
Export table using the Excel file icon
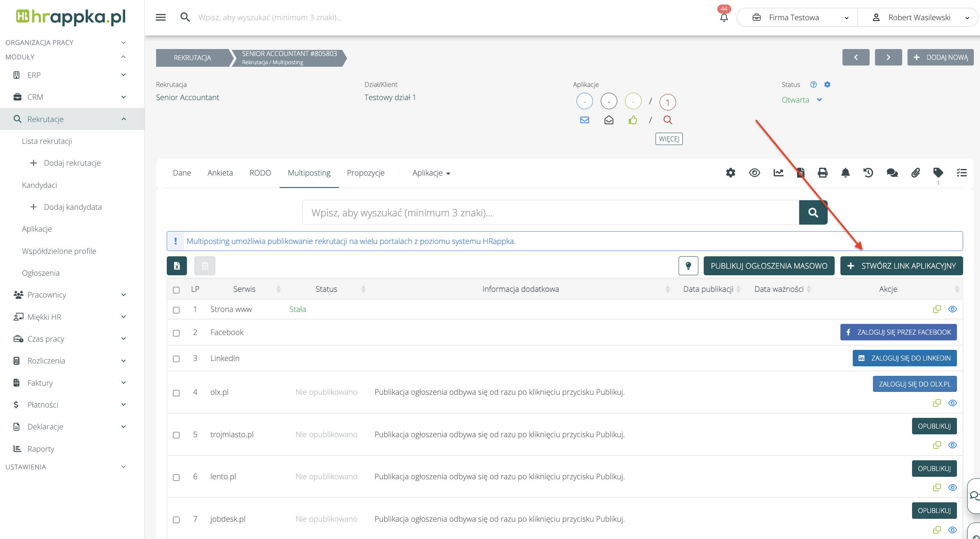coord(177,266)
